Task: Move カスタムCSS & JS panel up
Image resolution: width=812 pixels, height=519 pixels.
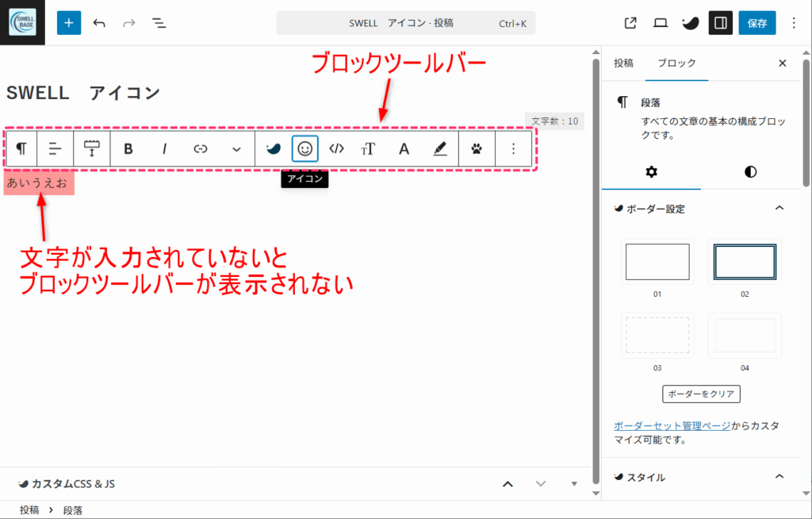Action: 508,484
